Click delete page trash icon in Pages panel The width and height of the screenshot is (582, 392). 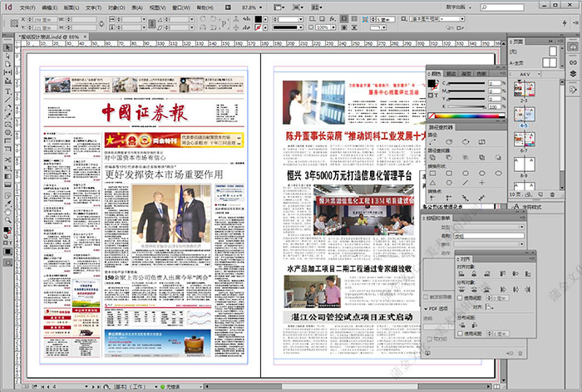552,194
